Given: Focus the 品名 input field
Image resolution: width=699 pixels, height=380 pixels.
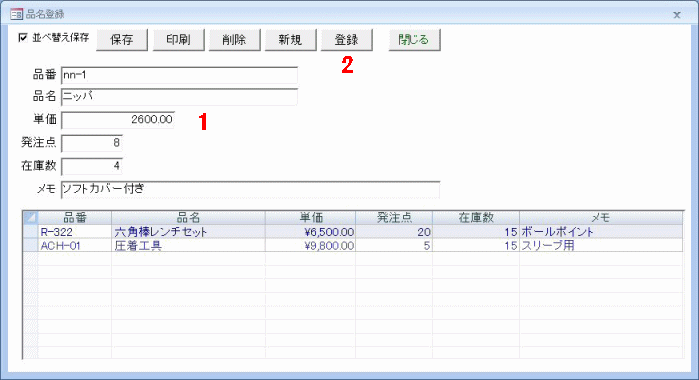Looking at the screenshot, I should pyautogui.click(x=179, y=97).
